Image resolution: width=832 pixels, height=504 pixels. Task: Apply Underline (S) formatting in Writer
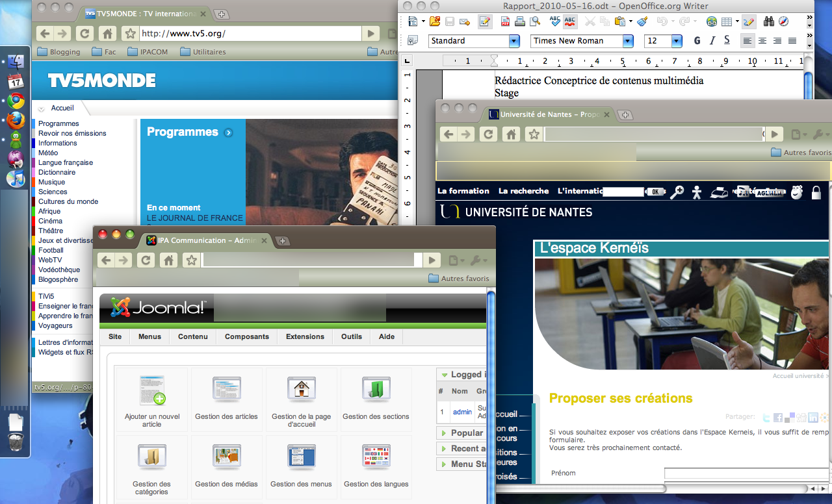tap(727, 41)
